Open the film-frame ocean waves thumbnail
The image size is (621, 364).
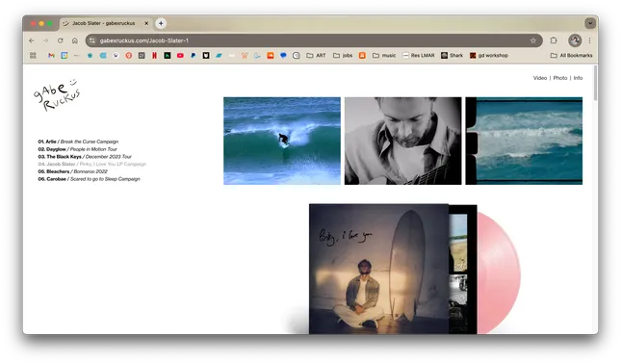pos(524,141)
